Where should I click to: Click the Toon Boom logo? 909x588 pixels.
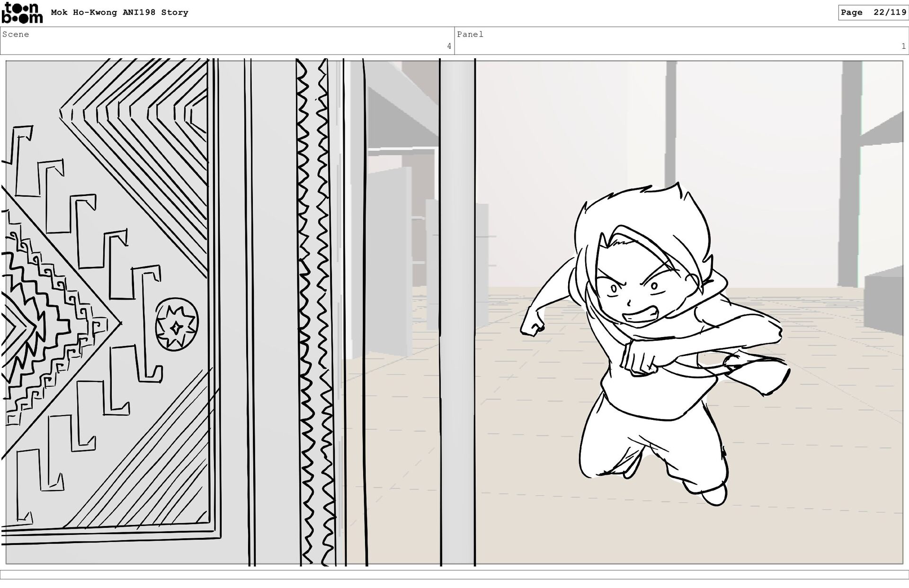[22, 13]
